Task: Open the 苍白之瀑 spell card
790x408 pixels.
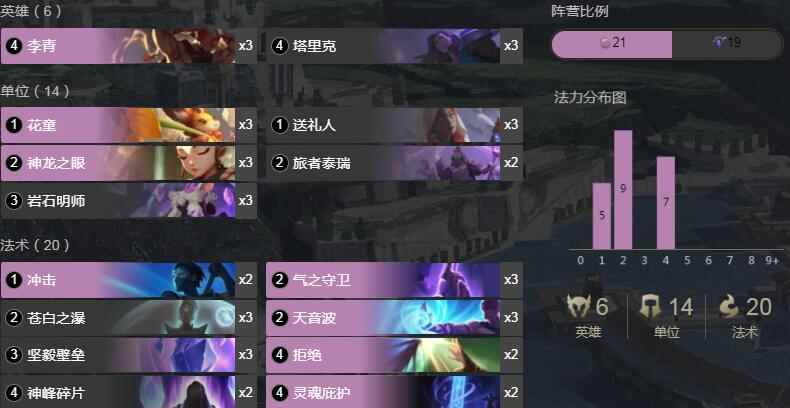Action: pos(129,318)
